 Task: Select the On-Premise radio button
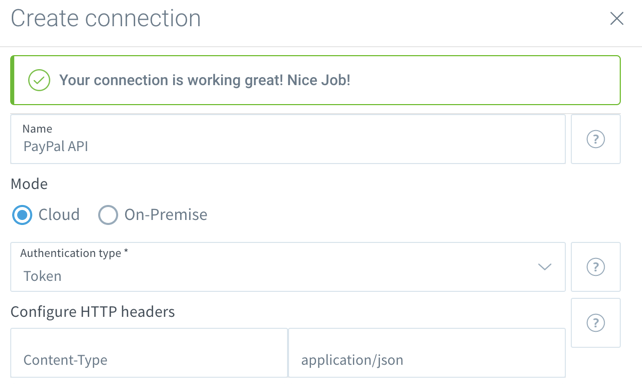pos(108,215)
